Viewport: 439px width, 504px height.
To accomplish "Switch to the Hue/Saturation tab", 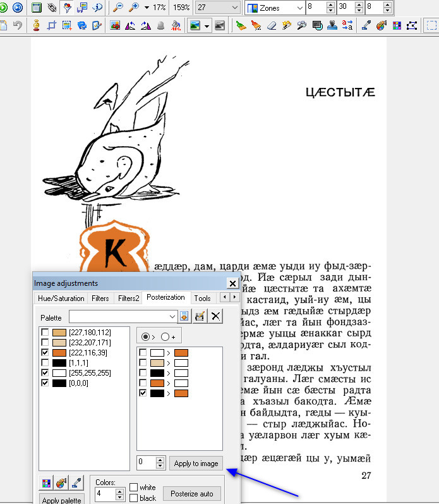I will (61, 298).
